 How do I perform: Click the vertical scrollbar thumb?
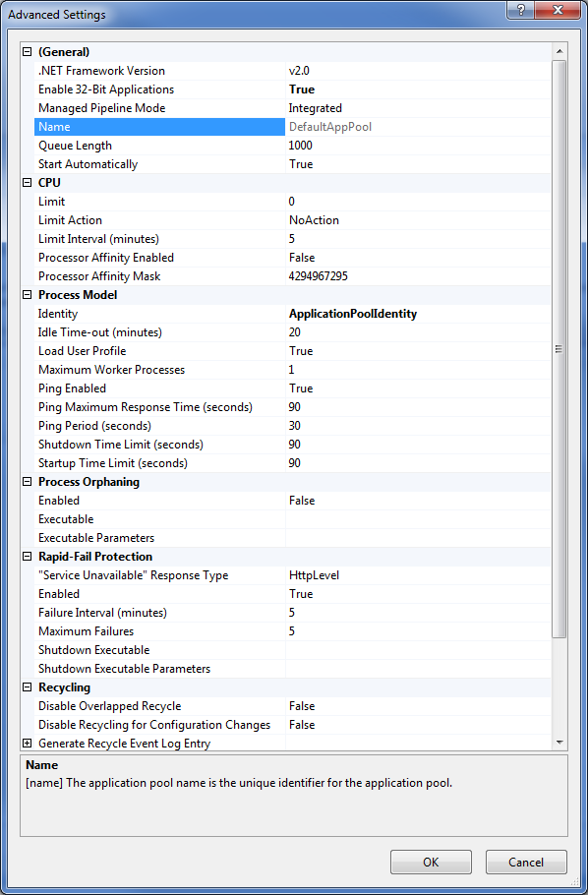[x=559, y=349]
